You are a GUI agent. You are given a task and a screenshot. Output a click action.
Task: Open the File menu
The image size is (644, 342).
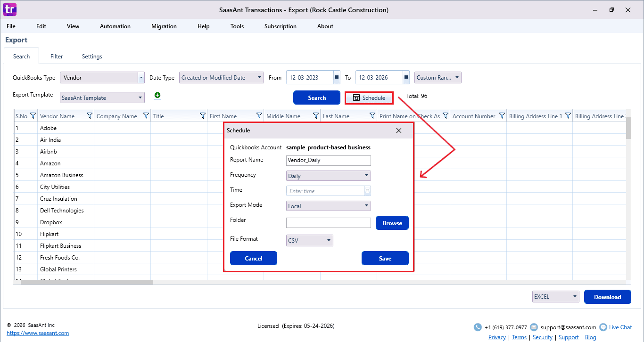[x=11, y=26]
